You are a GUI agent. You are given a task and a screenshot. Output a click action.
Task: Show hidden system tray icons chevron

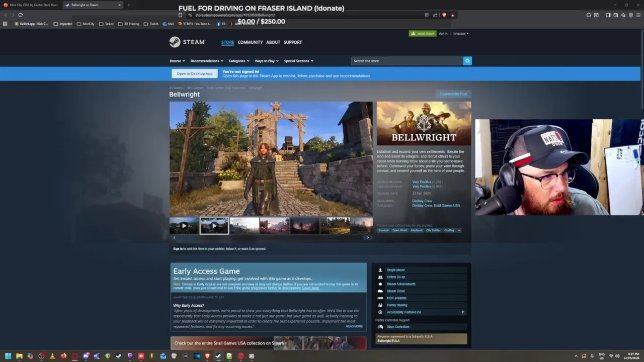pyautogui.click(x=576, y=356)
